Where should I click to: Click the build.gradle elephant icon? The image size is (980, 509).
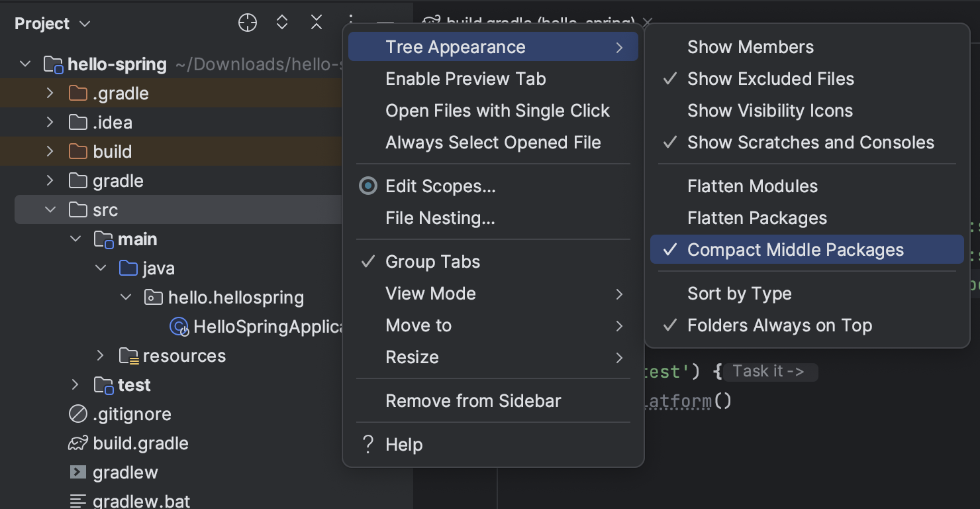click(x=78, y=443)
